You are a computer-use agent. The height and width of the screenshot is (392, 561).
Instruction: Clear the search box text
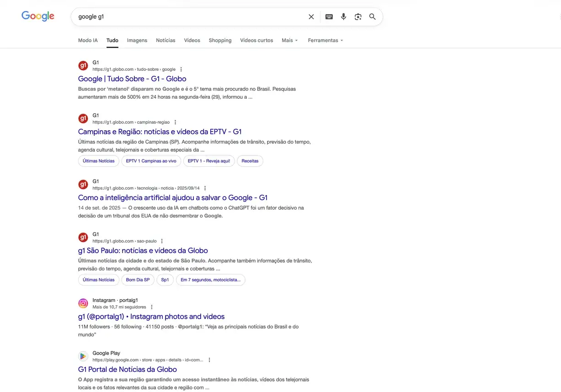(x=311, y=17)
